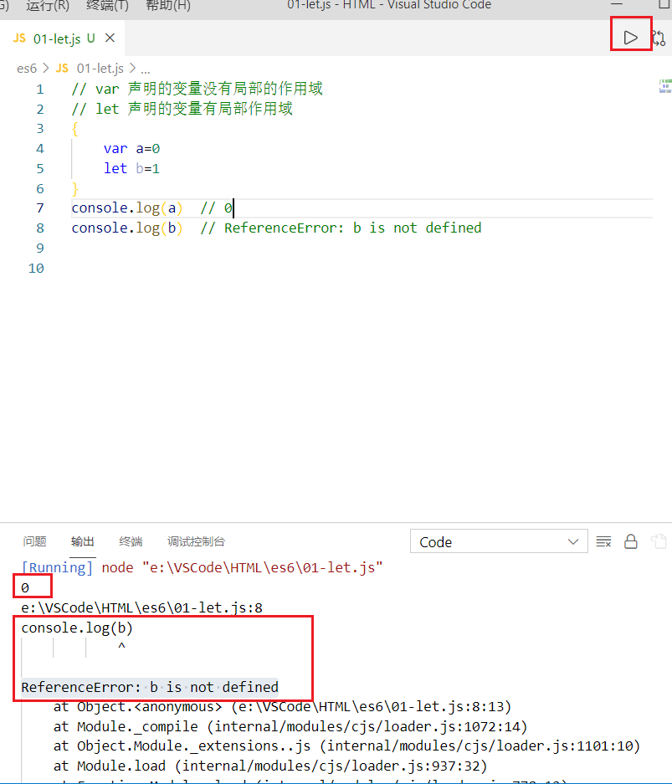The image size is (672, 784).
Task: Open the 运行(R) menu
Action: click(48, 6)
